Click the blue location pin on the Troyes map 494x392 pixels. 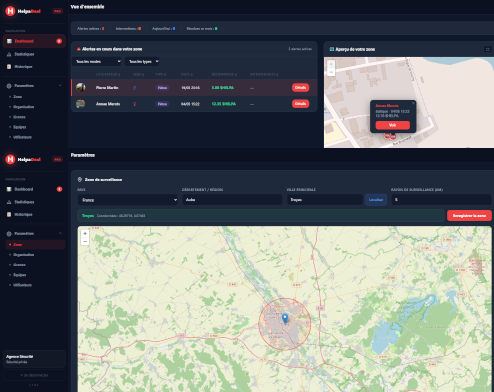[285, 318]
